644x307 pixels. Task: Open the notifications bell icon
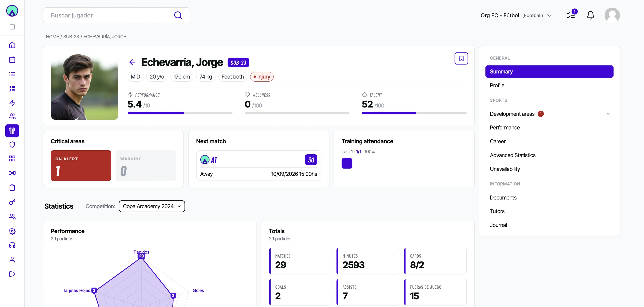pos(590,15)
